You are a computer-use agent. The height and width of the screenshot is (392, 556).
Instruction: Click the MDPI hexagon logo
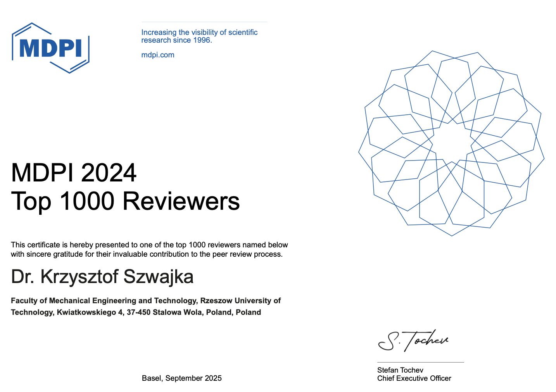tap(50, 48)
